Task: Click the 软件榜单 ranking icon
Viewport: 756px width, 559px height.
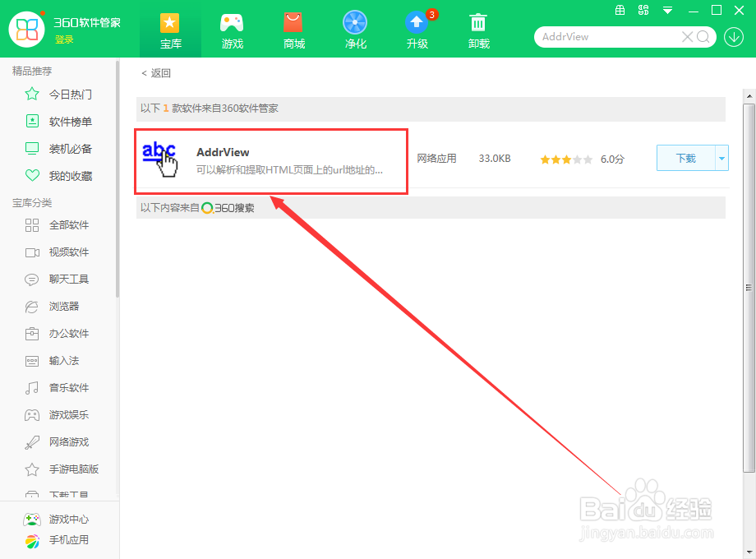Action: (x=32, y=121)
